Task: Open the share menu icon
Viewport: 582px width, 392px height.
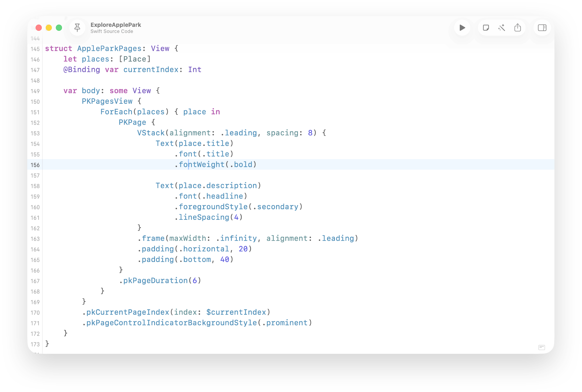Action: pyautogui.click(x=518, y=28)
